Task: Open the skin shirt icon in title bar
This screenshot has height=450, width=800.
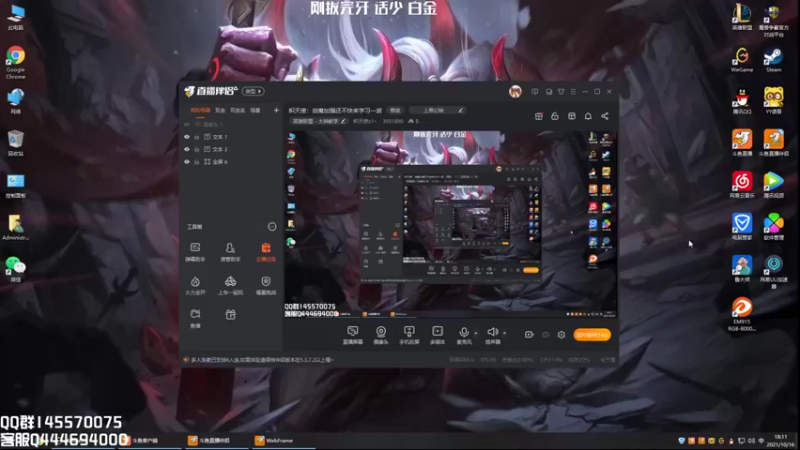Action: click(561, 92)
